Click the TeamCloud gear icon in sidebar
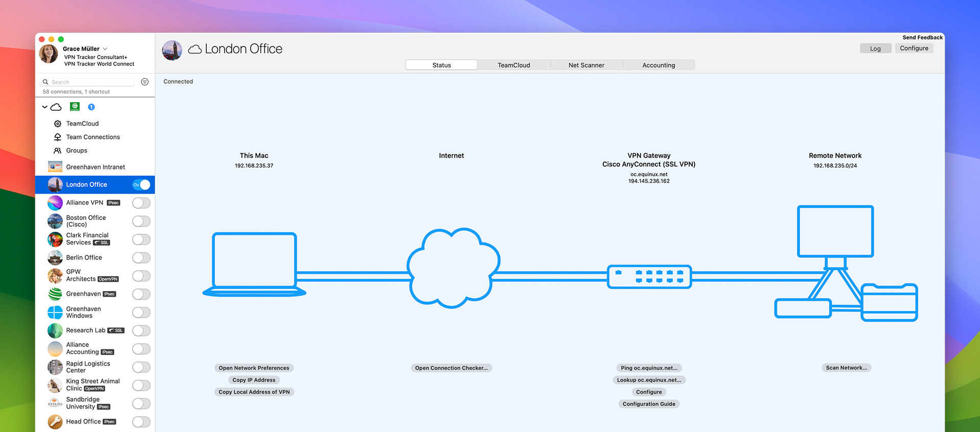980x432 pixels. pyautogui.click(x=58, y=124)
